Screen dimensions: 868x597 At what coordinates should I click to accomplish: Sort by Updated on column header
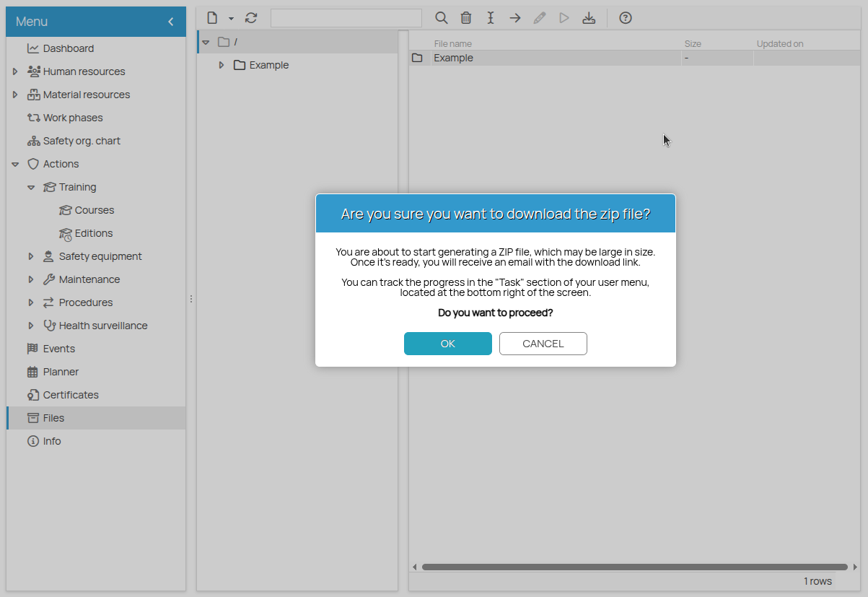pos(780,44)
